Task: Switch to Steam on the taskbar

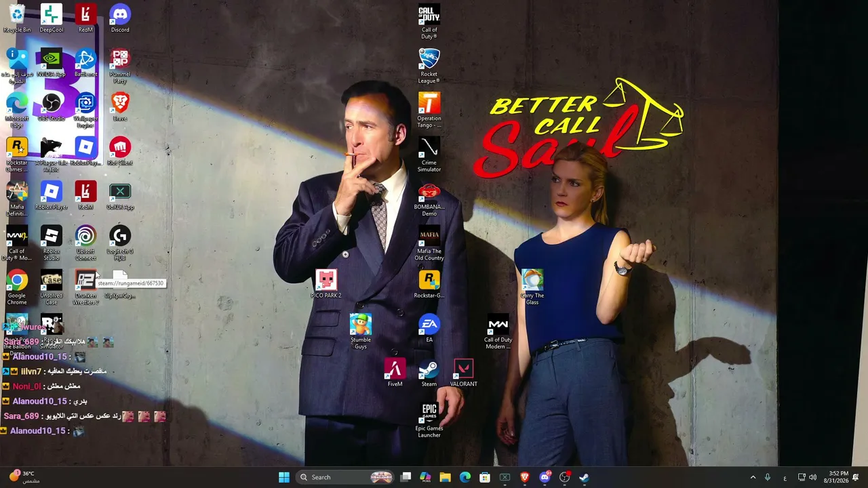Action: [584, 477]
